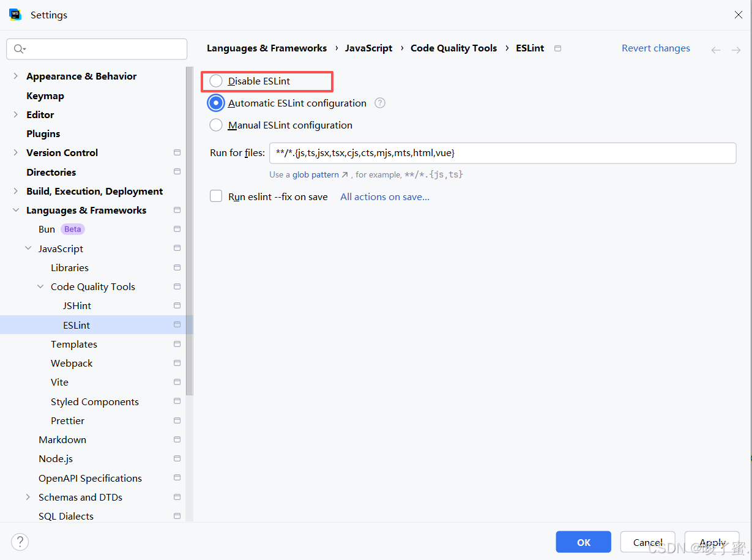
Task: Select Manual ESLint configuration option
Action: click(216, 125)
